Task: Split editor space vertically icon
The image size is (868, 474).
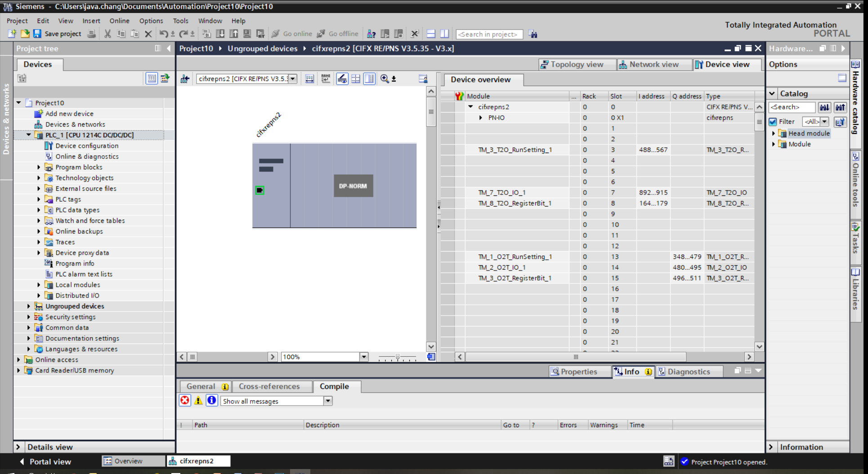Action: pos(444,34)
